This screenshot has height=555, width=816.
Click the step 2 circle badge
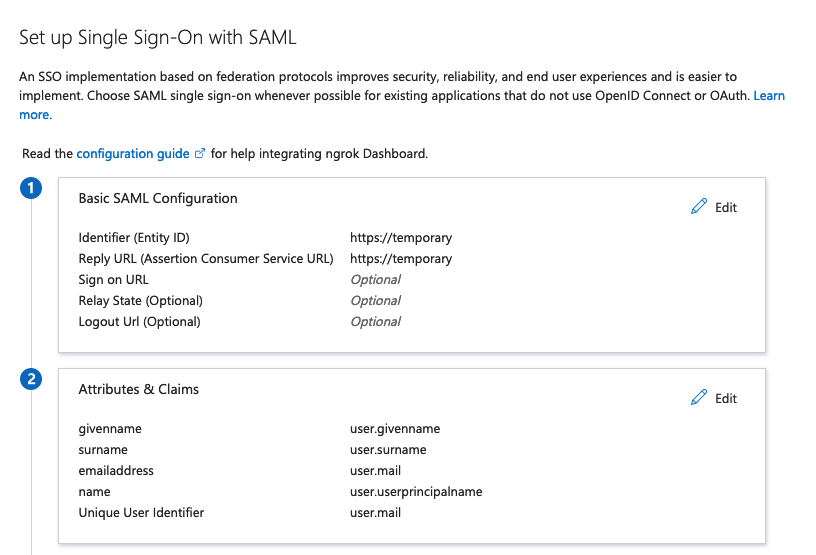[31, 379]
